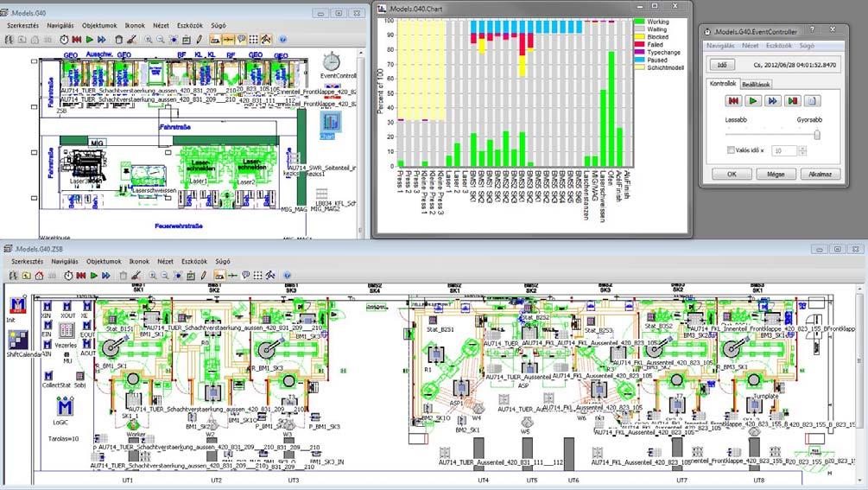Click the green Working legend swatch
Image resolution: width=868 pixels, height=490 pixels.
(639, 22)
